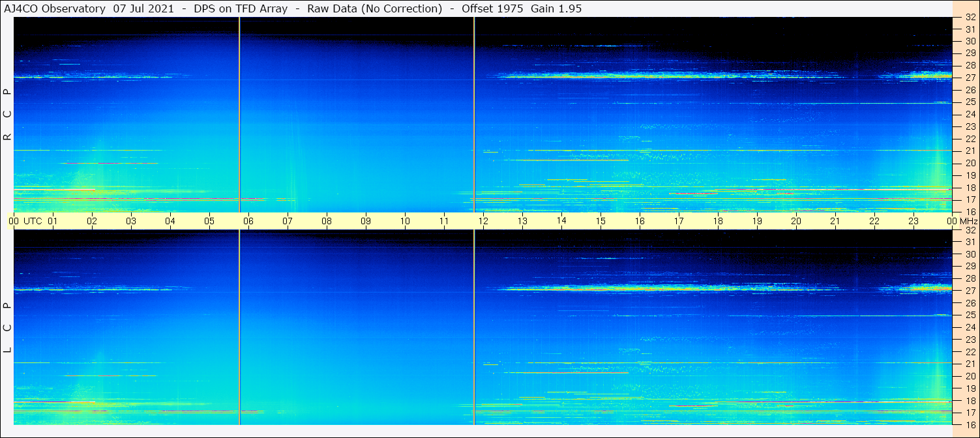Select the 18 hour tick on UTC axis
Screen dimensions: 980x438
point(717,221)
